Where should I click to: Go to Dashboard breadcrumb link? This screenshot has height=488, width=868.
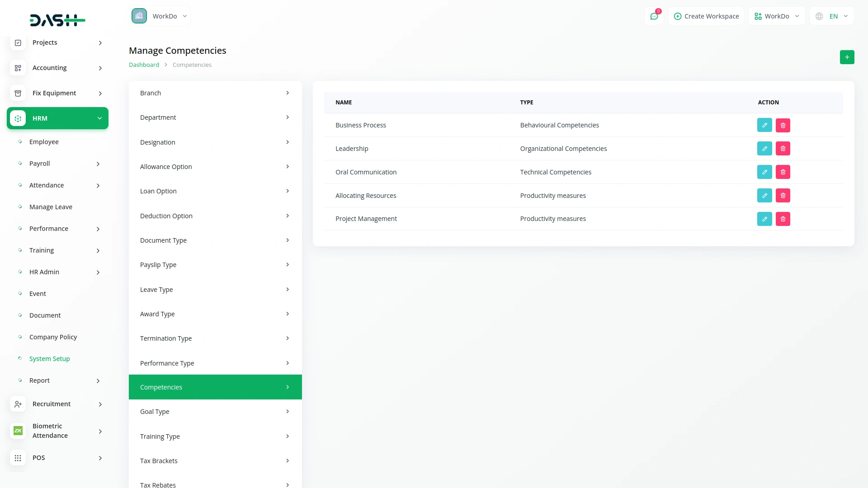144,65
